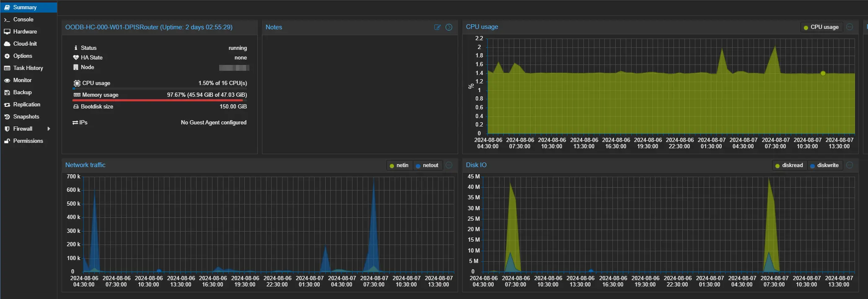Click the red Memory usage progress bar
This screenshot has height=299, width=868.
[158, 101]
